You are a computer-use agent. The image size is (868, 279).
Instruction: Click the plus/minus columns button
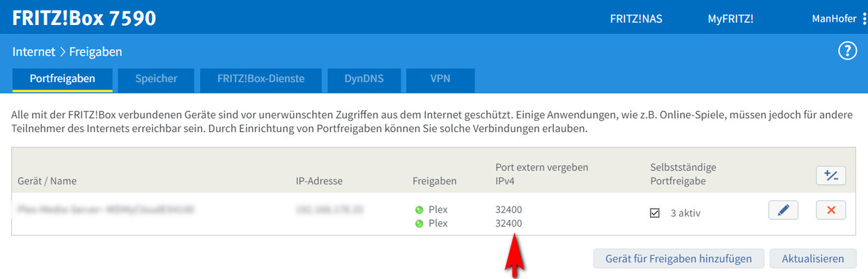tap(830, 175)
